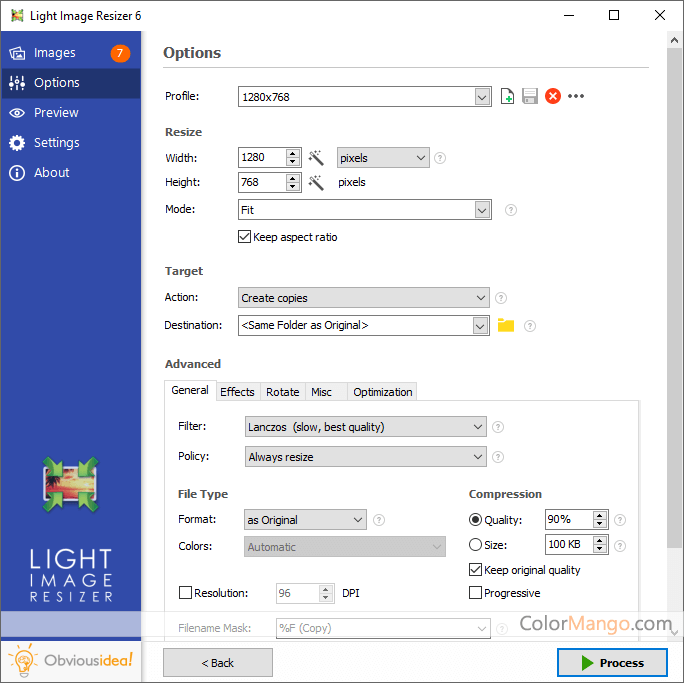This screenshot has width=684, height=683.
Task: Show help for Size compression
Action: pyautogui.click(x=620, y=546)
